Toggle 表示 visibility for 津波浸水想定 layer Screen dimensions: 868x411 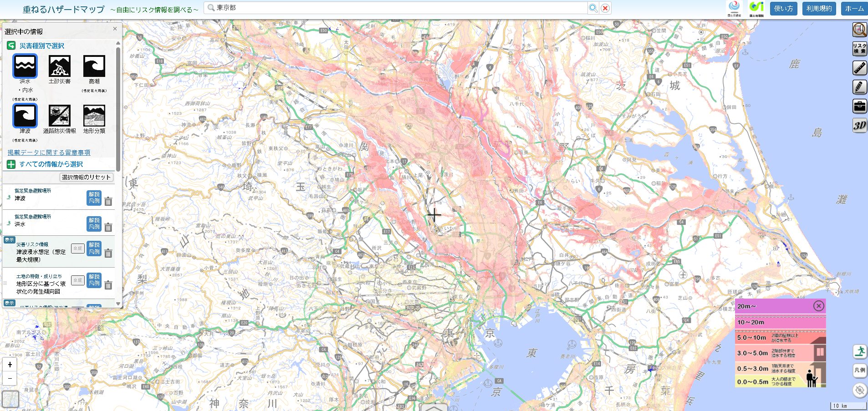coord(10,240)
